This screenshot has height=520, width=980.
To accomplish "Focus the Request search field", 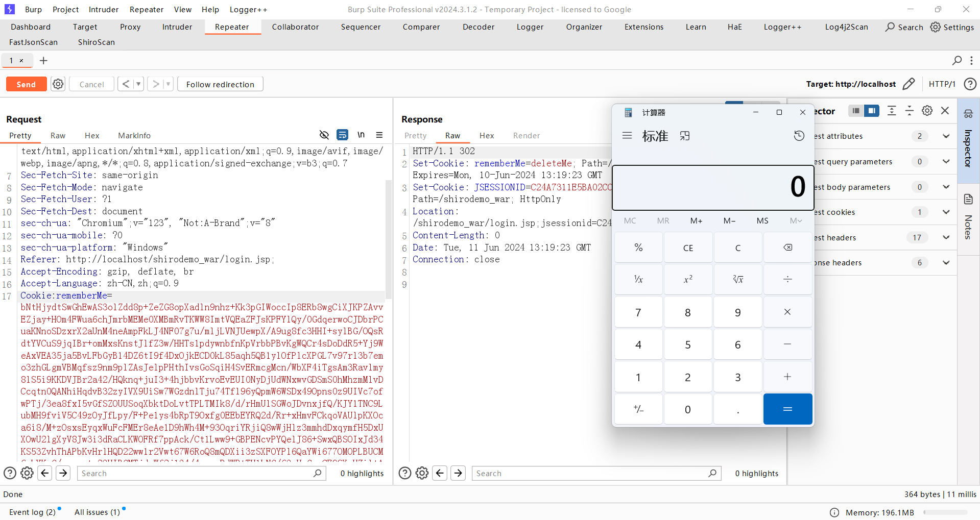I will pos(201,473).
